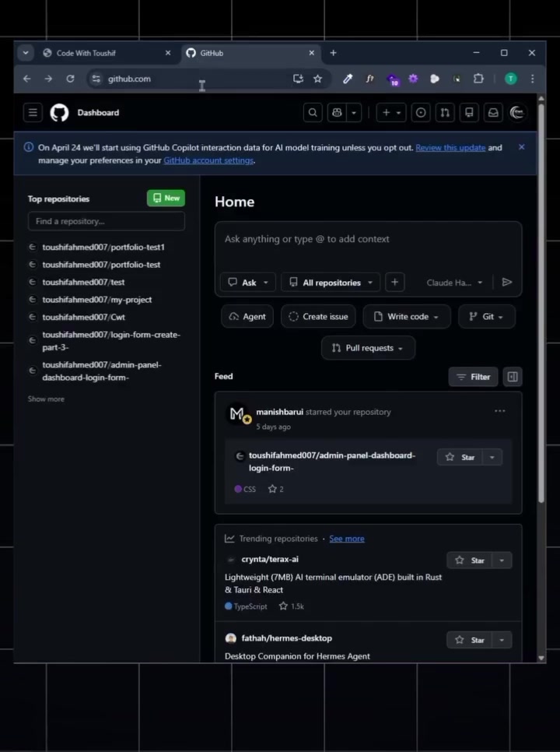The height and width of the screenshot is (752, 560).
Task: Click the GitHub Octocat logo
Action: pos(59,113)
